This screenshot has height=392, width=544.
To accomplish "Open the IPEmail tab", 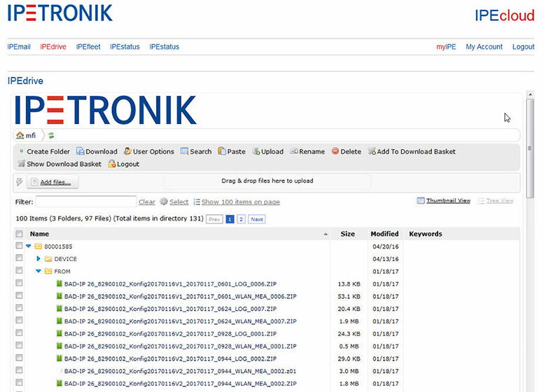I will 19,47.
